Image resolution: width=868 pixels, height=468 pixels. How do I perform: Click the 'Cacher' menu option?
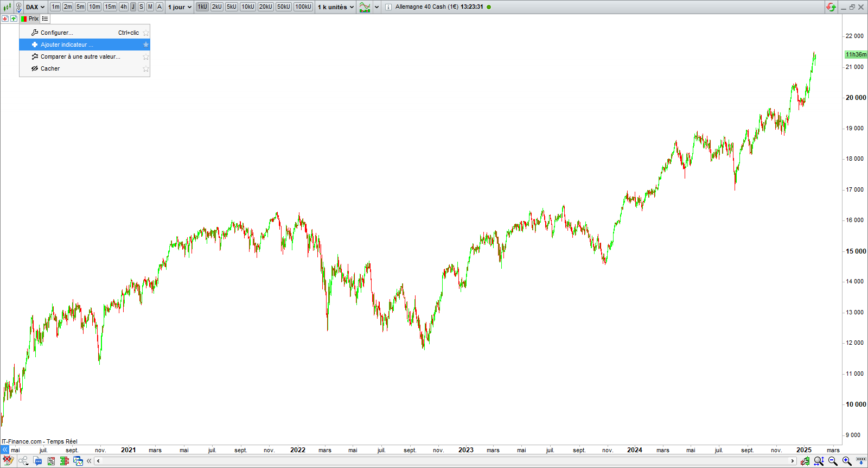click(x=50, y=68)
